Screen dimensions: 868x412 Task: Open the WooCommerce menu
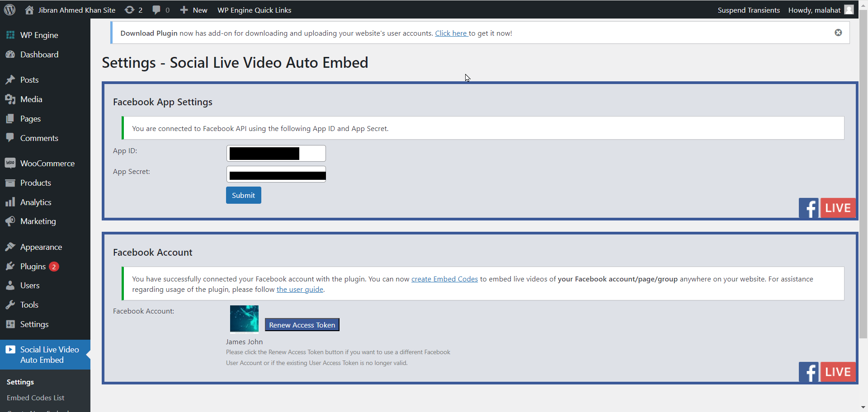pos(47,164)
